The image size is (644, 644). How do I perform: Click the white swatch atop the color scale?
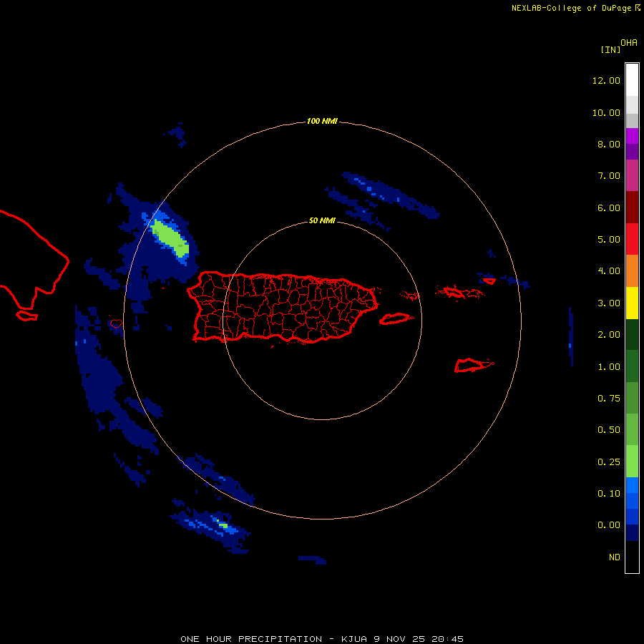click(632, 80)
